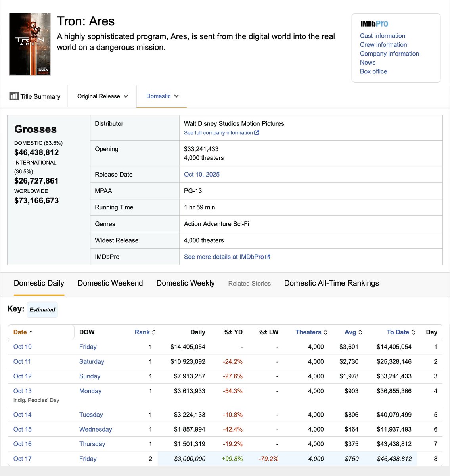Viewport: 450px width, 476px height.
Task: Select the Title Summary tab
Action: point(35,96)
